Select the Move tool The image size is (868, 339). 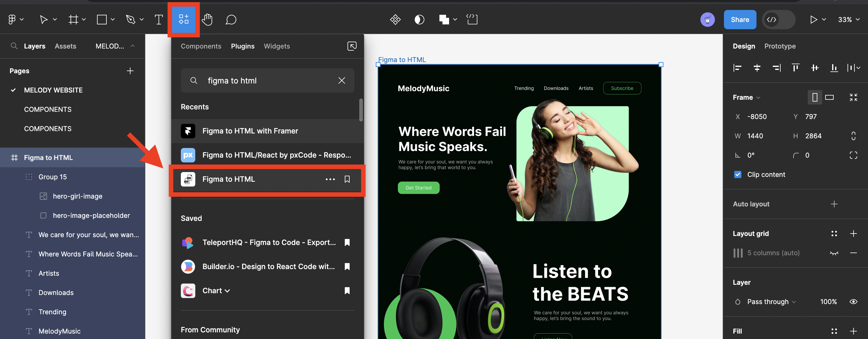[43, 20]
